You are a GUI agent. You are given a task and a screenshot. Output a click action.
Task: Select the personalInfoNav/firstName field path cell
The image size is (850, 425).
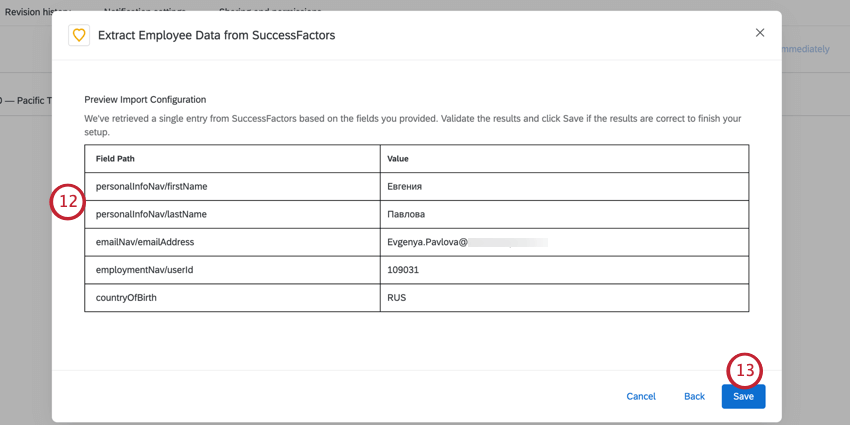coord(152,186)
